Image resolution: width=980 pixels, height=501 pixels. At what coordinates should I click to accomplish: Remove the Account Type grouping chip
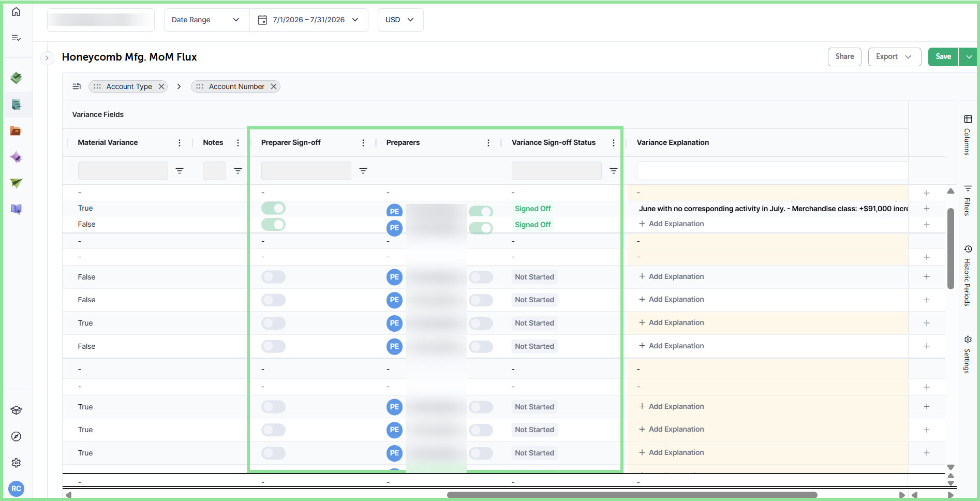click(161, 86)
